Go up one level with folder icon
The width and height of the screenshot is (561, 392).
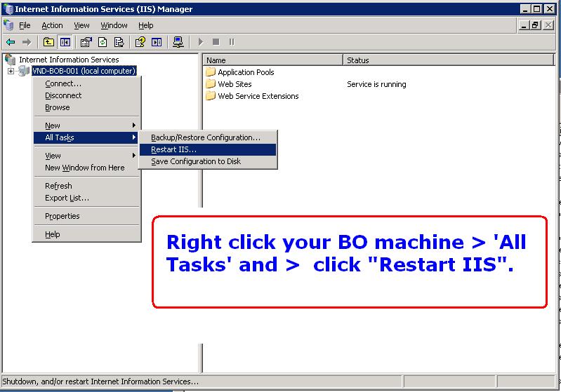tap(48, 42)
